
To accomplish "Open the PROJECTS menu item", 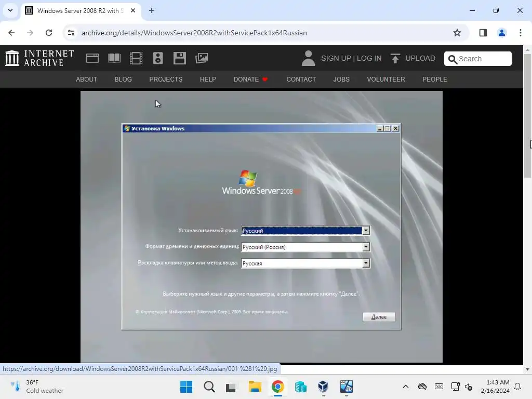I will pos(166,79).
